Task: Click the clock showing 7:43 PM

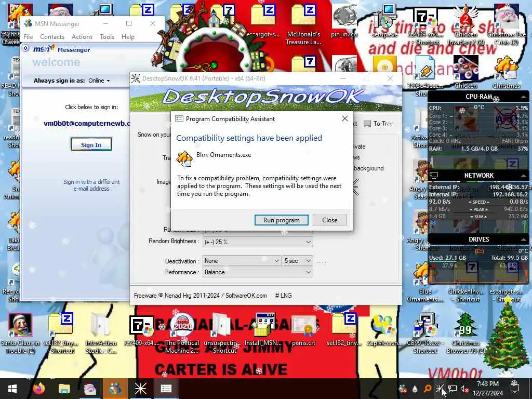Action: point(487,389)
